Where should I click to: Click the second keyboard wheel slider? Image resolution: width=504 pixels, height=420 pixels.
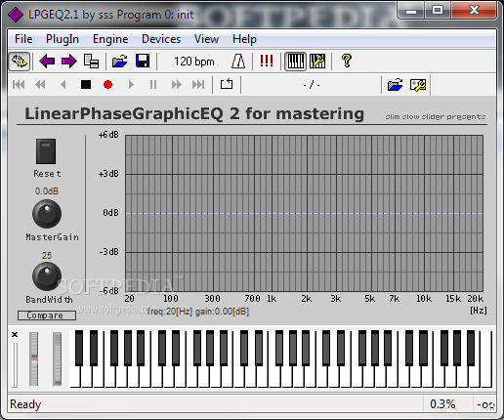58,358
